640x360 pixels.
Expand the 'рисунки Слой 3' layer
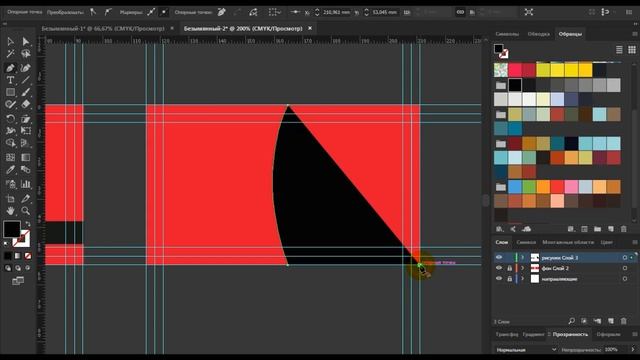coord(522,258)
